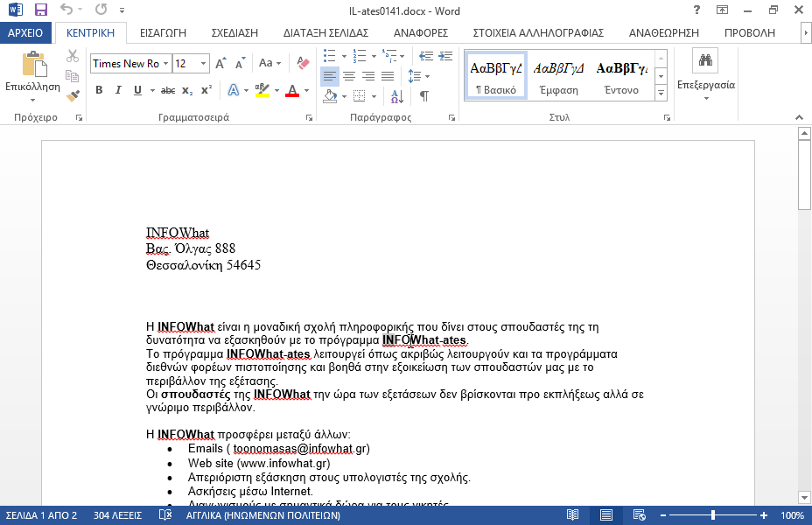Apply the Έμφαση style
Image resolution: width=812 pixels, height=525 pixels.
point(558,75)
